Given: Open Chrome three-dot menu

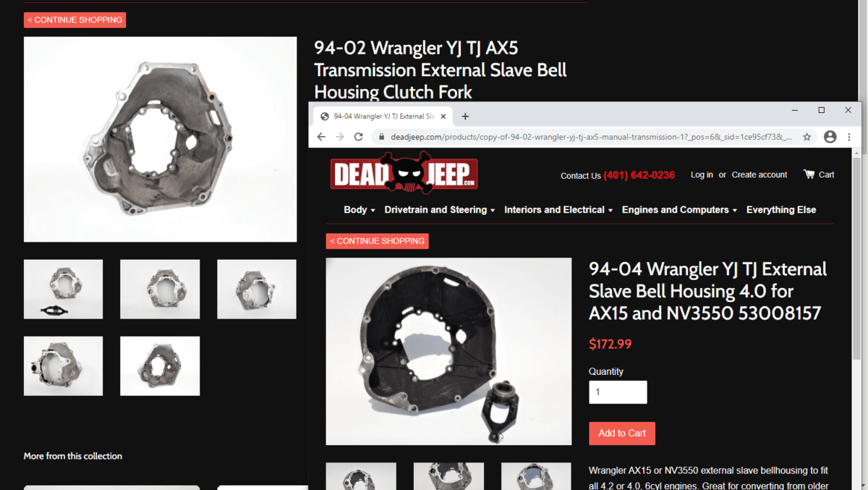Looking at the screenshot, I should click(849, 137).
